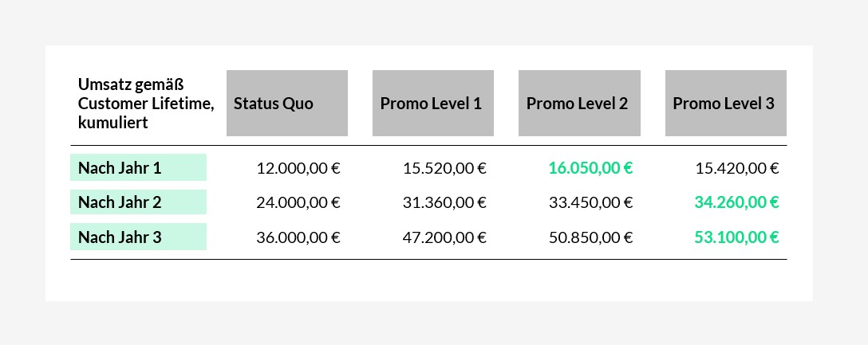Click the 36.000,00 € cell

point(298,237)
